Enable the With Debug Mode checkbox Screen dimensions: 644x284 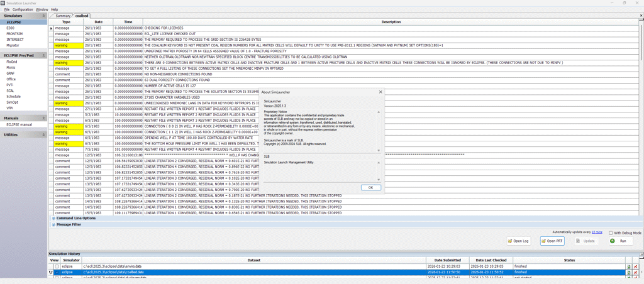point(610,232)
